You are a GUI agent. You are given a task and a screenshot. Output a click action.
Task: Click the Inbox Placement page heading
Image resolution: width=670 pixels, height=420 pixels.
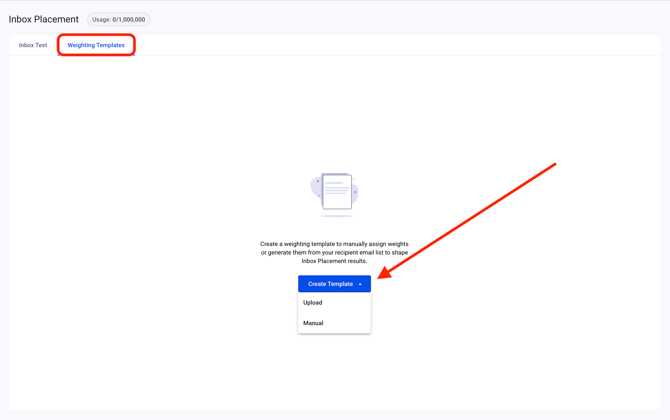tap(44, 19)
